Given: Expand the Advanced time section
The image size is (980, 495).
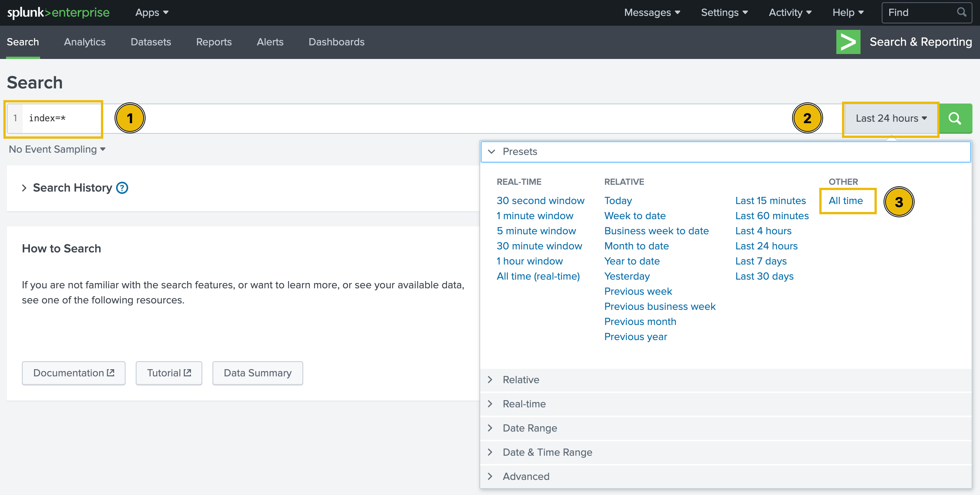Looking at the screenshot, I should click(x=526, y=476).
